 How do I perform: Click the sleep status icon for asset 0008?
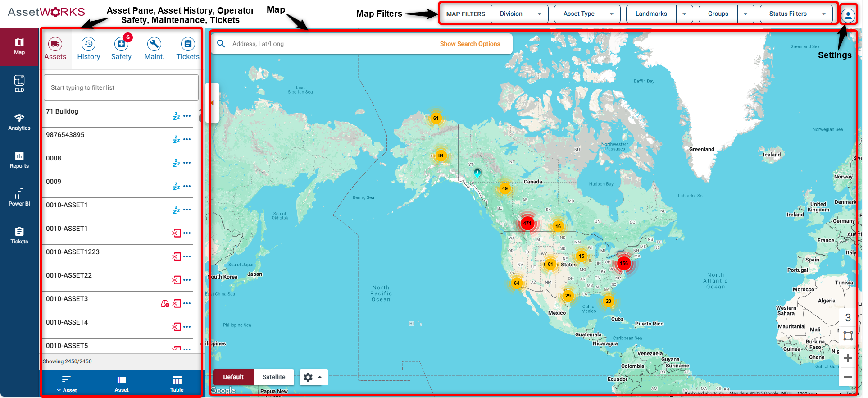(176, 163)
